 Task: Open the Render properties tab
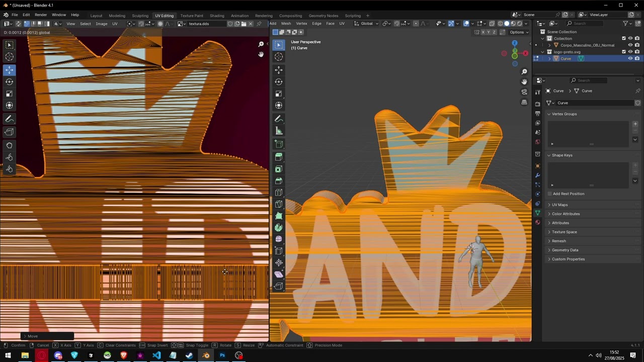(537, 104)
